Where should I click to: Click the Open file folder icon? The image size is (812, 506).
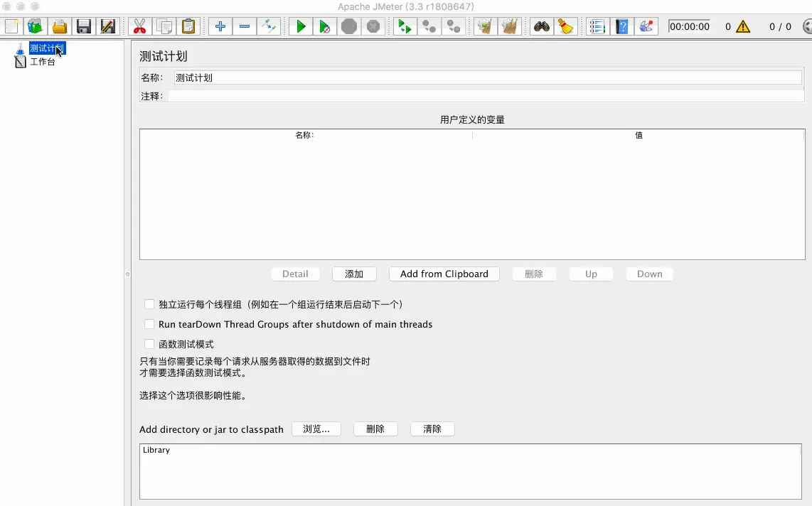60,26
